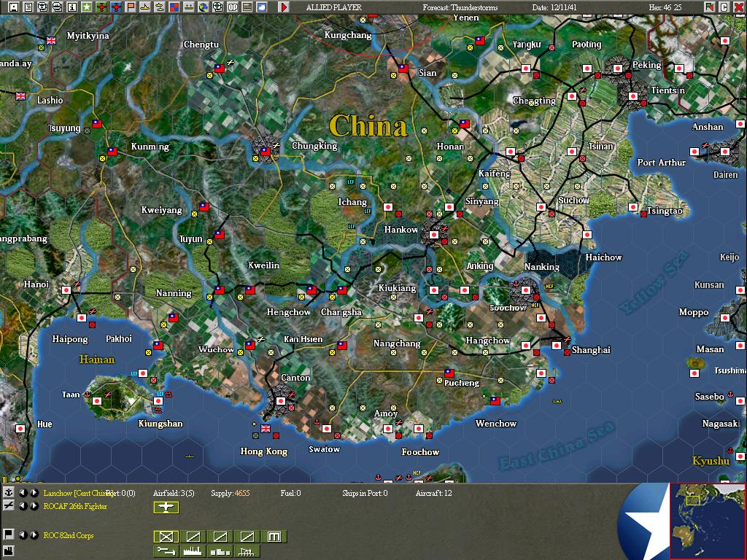
Task: Select the ROCAF fighter plane unit box
Action: coord(166,507)
